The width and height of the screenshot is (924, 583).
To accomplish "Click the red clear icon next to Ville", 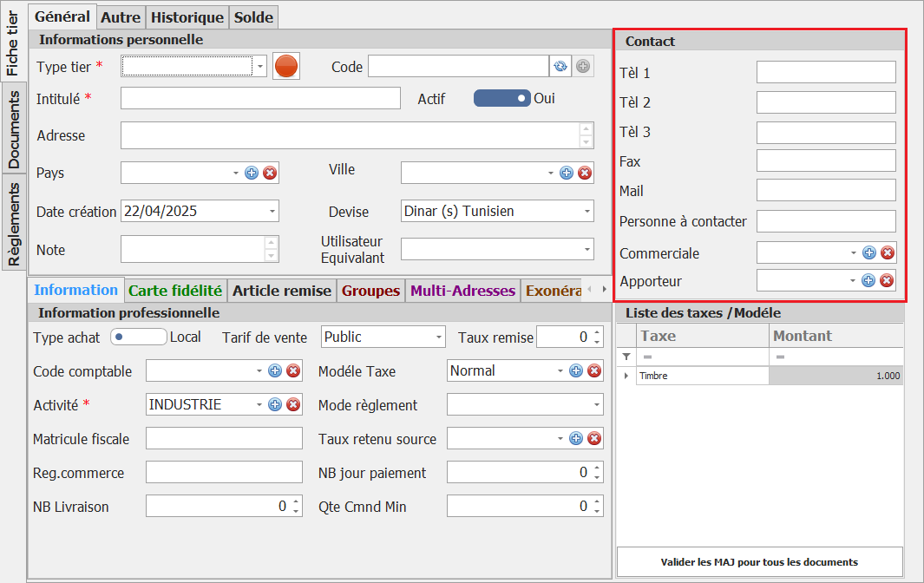I will click(585, 173).
